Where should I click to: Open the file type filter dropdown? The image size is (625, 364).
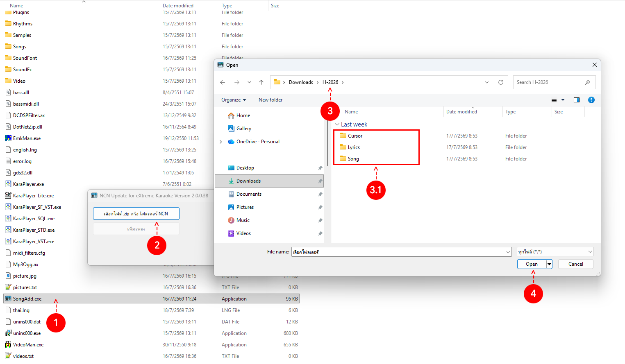(x=555, y=252)
